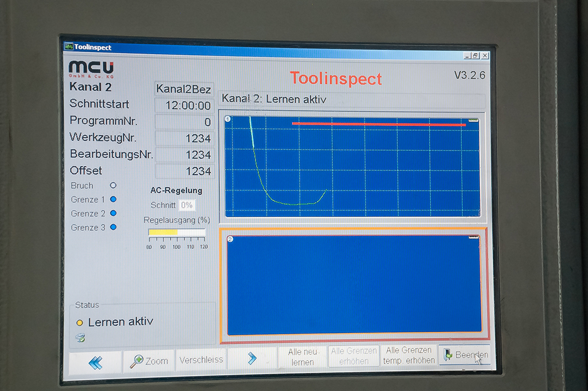Image resolution: width=588 pixels, height=391 pixels.
Task: Click the MCU company logo
Action: [91, 69]
